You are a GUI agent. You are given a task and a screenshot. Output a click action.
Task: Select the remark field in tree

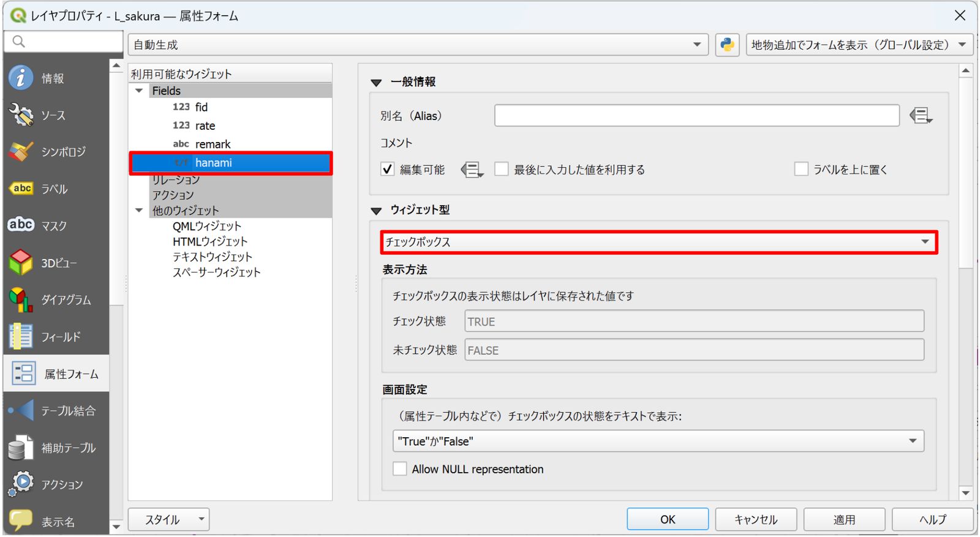point(213,144)
